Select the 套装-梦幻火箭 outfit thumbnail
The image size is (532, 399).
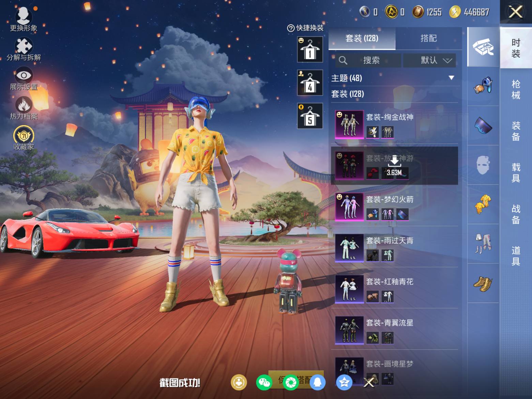(x=349, y=207)
